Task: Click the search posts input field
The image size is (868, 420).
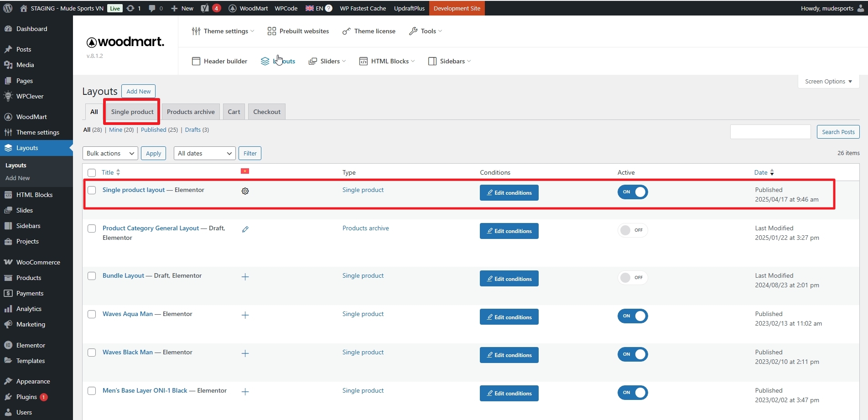Action: tap(770, 132)
